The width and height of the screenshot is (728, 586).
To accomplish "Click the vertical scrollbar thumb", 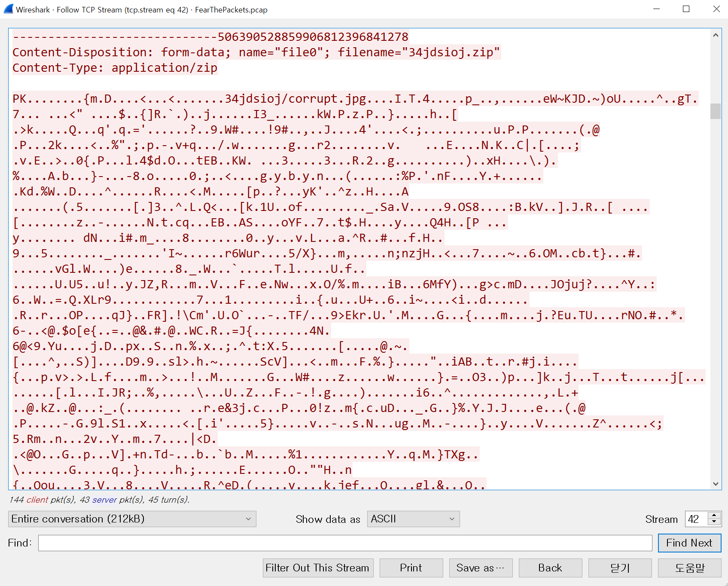I will tap(716, 111).
